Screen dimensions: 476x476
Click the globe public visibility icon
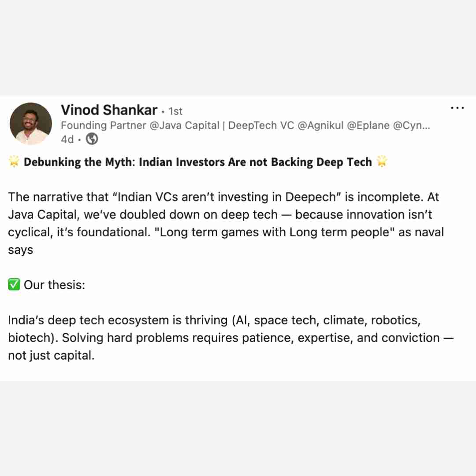(92, 139)
